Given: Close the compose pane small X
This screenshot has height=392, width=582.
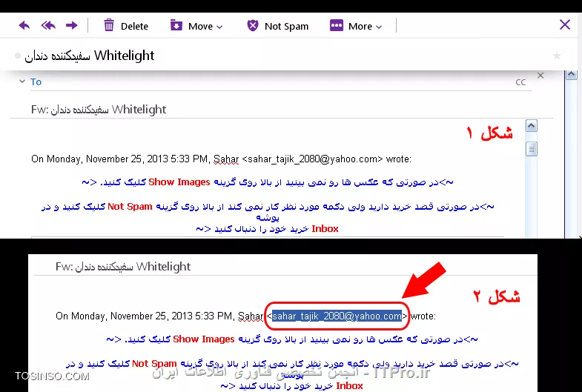Looking at the screenshot, I should pyautogui.click(x=540, y=76).
